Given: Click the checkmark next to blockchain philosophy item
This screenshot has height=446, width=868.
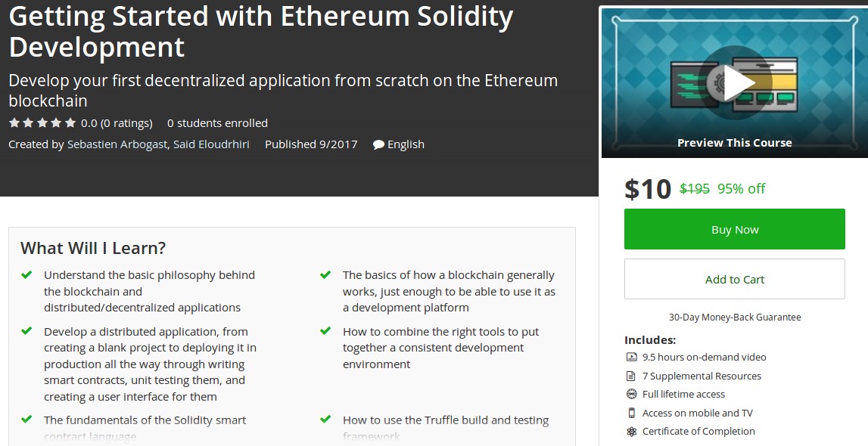Looking at the screenshot, I should point(29,274).
